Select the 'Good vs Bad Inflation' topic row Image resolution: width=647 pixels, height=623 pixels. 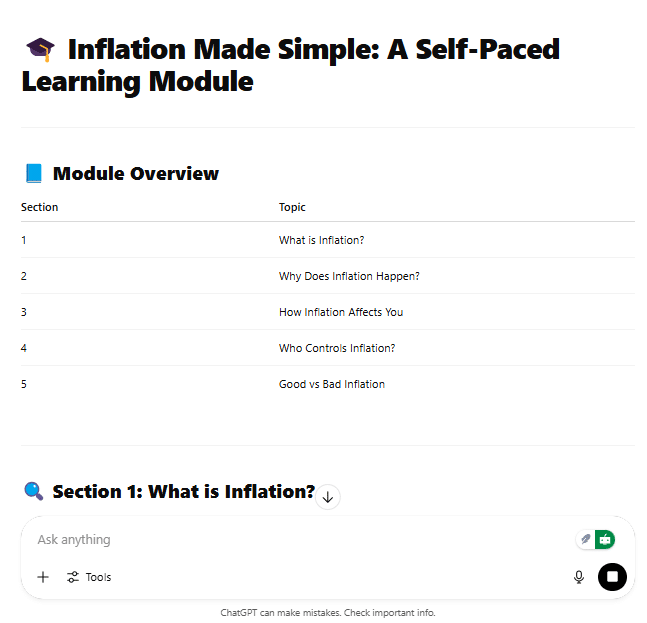pos(328,384)
